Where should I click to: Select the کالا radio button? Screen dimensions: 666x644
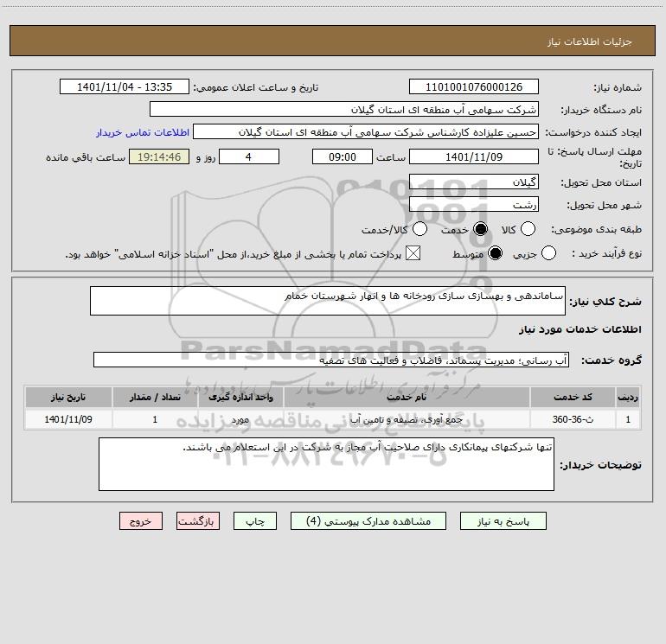(x=528, y=229)
